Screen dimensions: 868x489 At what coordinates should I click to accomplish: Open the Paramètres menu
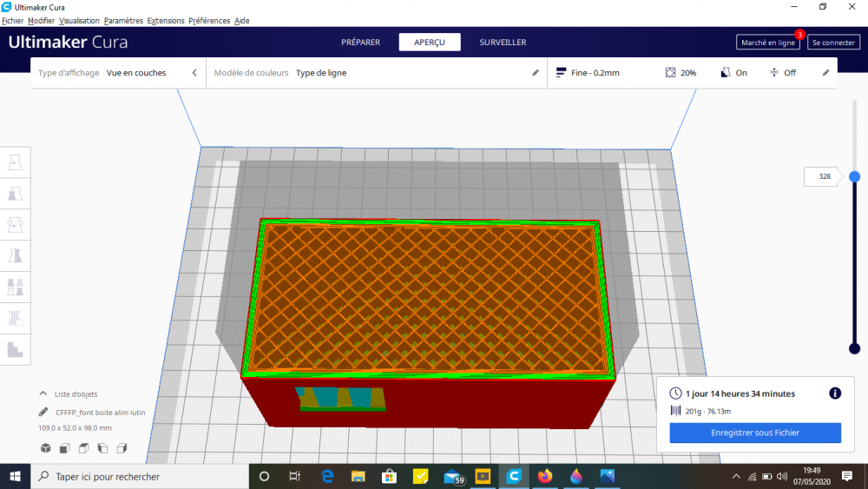[x=123, y=21]
